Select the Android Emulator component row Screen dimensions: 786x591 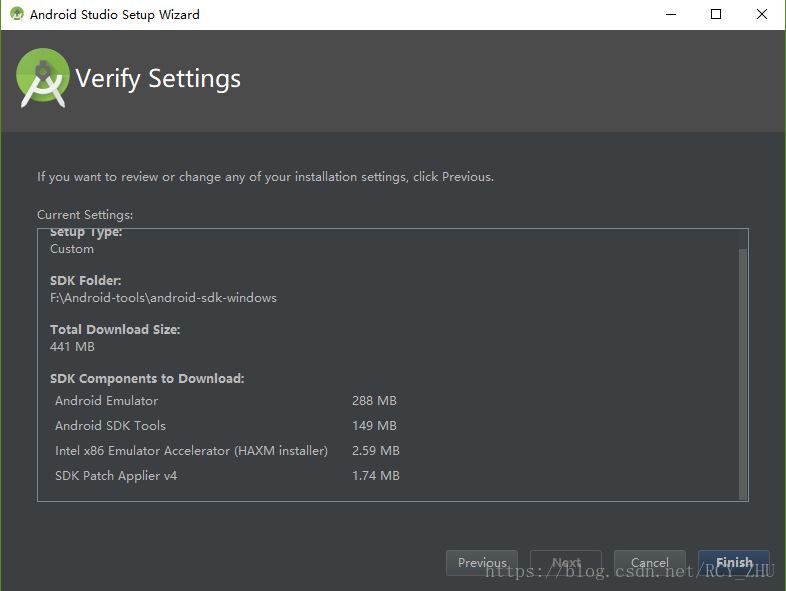pyautogui.click(x=226, y=401)
